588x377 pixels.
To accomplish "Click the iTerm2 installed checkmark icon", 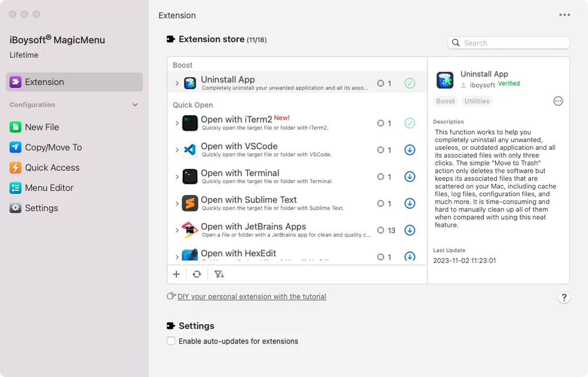I will click(410, 123).
